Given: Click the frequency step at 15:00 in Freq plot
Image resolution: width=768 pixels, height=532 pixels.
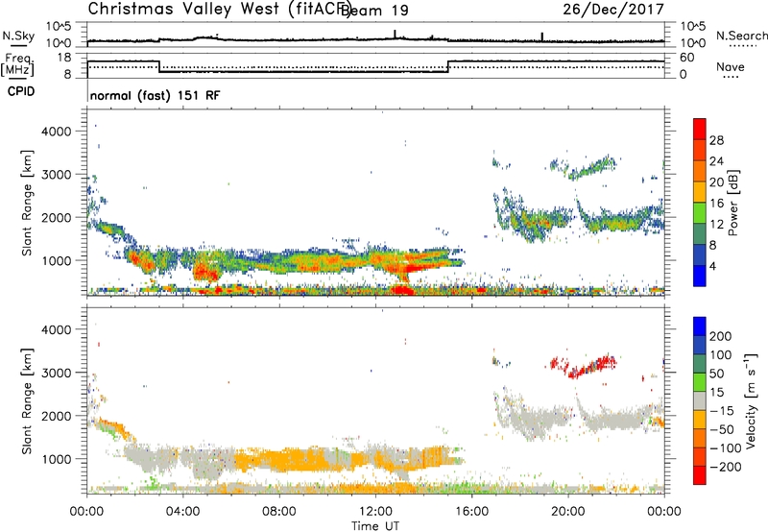Looking at the screenshot, I should [447, 66].
